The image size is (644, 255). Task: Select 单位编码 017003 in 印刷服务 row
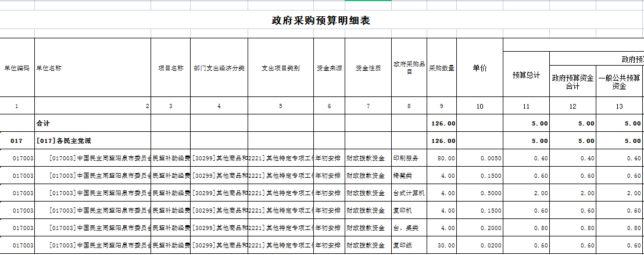pos(17,158)
